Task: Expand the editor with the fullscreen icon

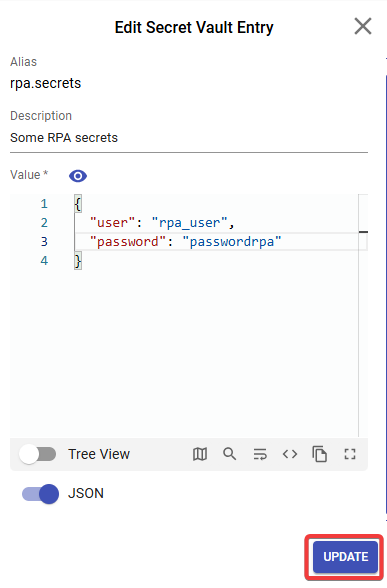Action: [350, 454]
